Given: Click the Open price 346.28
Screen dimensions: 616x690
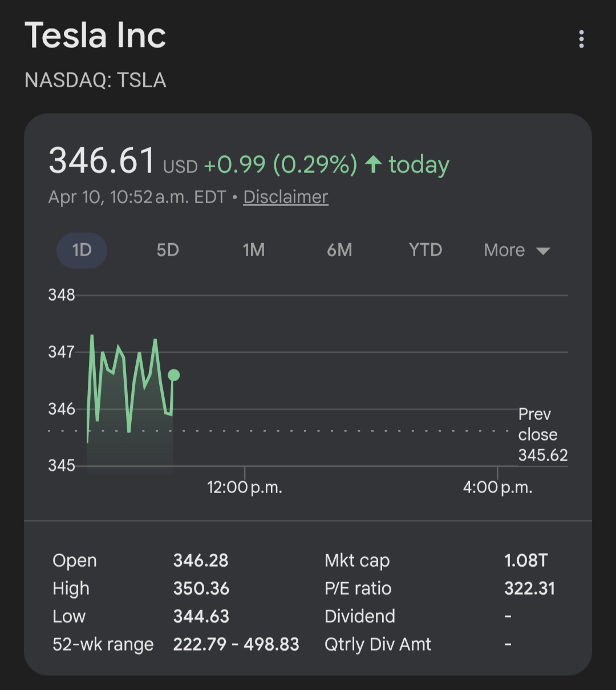Looking at the screenshot, I should pos(201,560).
